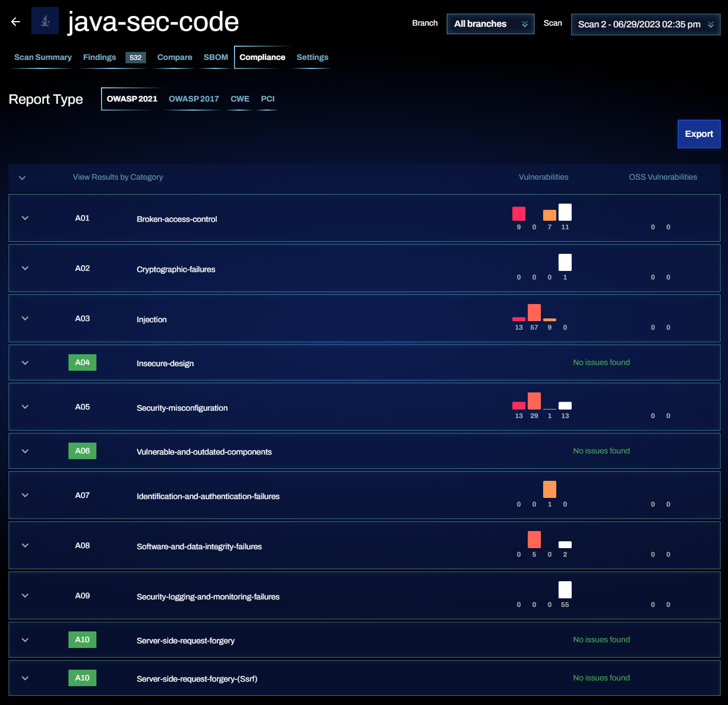Click the Java project logo icon
728x705 pixels.
pos(45,21)
